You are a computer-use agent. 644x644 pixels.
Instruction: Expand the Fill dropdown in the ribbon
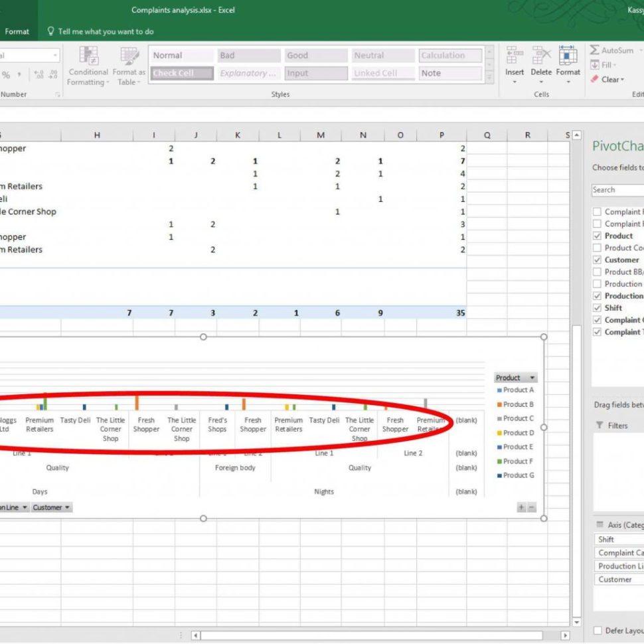tap(607, 65)
